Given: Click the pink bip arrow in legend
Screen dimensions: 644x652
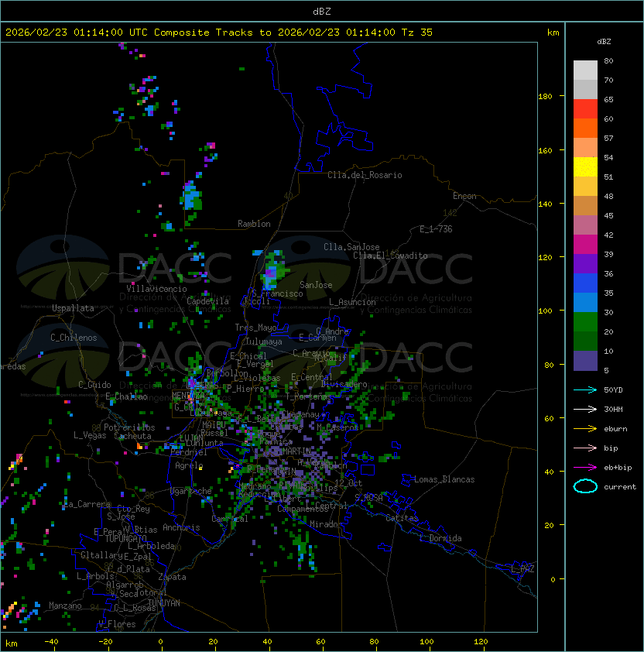Looking at the screenshot, I should click(585, 448).
